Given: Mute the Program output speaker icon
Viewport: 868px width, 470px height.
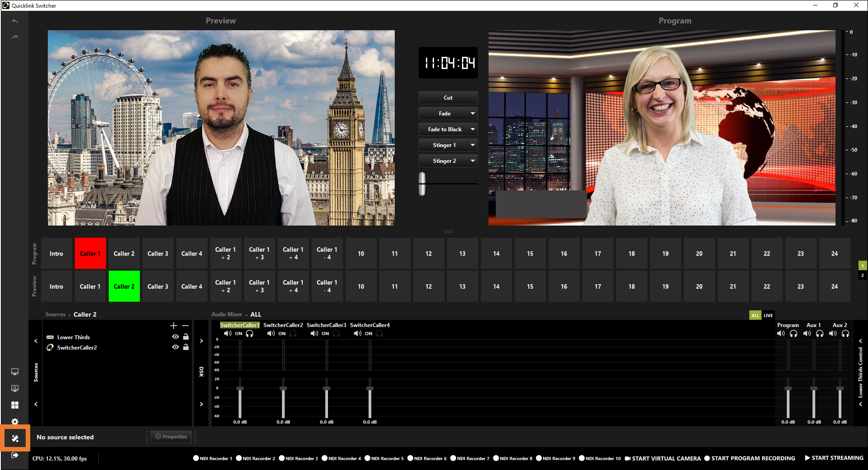Looking at the screenshot, I should click(x=781, y=334).
